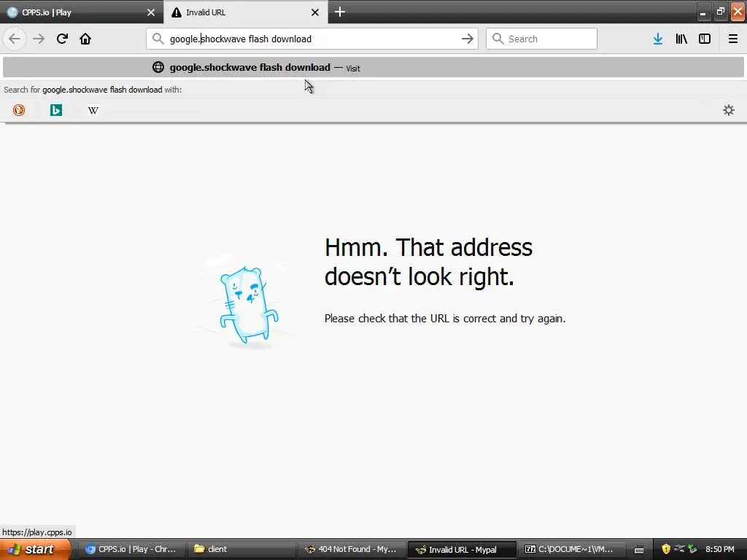Image resolution: width=747 pixels, height=560 pixels.
Task: Open the client folder taskbar item
Action: click(241, 549)
